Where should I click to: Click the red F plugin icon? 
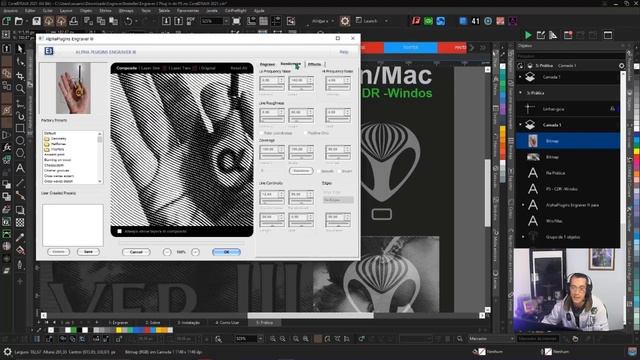416,21
